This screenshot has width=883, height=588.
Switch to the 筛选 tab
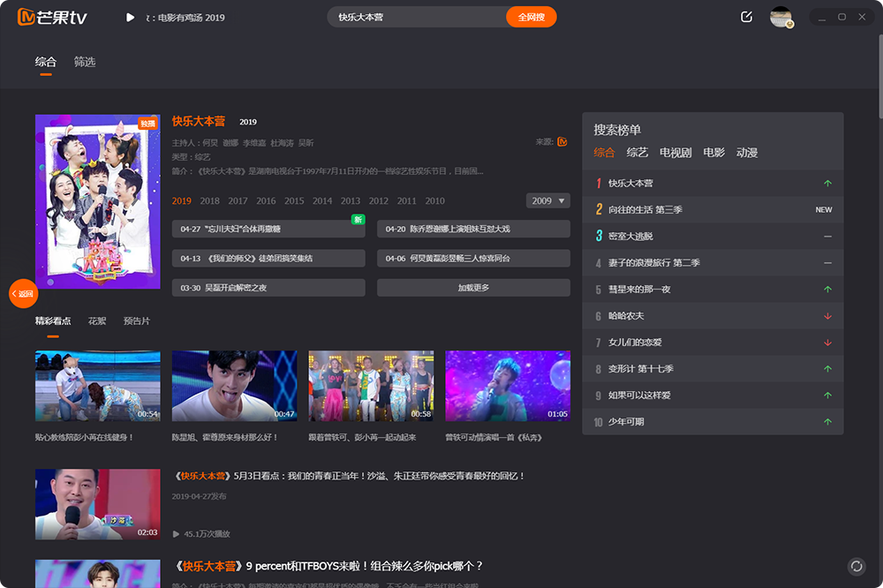(85, 62)
